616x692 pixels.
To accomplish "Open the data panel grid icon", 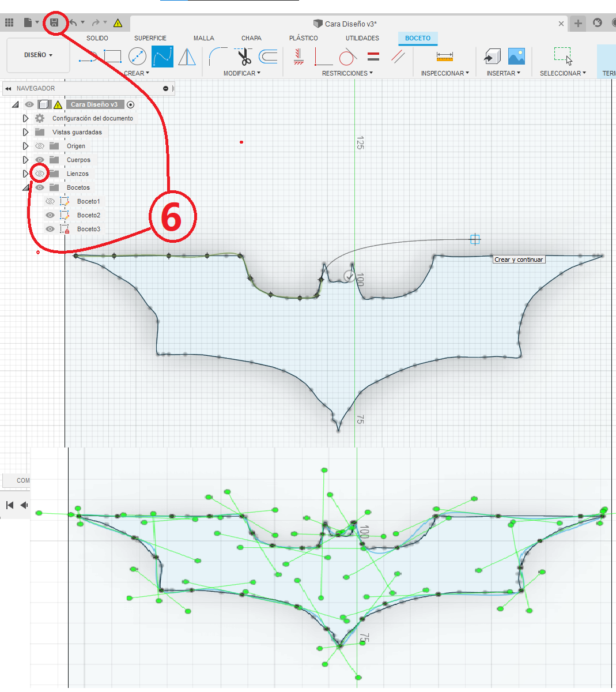I will click(x=9, y=23).
